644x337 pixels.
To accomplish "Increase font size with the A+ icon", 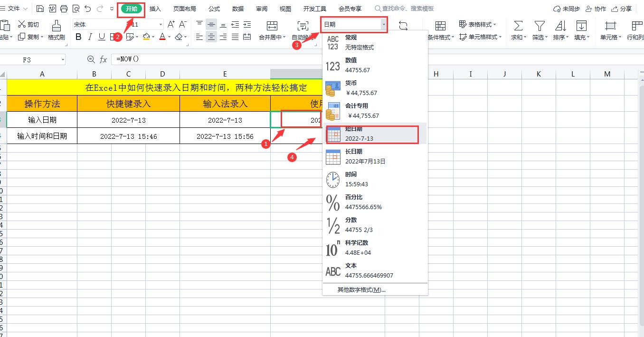I will click(x=171, y=24).
